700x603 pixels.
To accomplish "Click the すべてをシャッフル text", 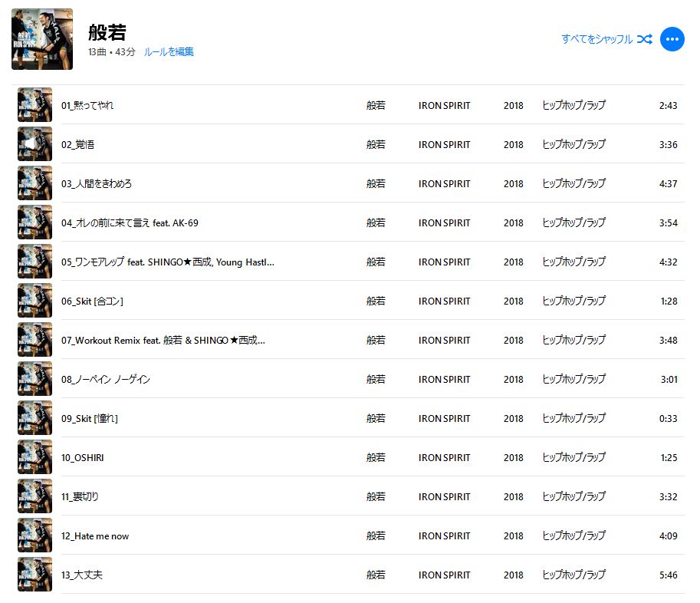I will click(596, 39).
